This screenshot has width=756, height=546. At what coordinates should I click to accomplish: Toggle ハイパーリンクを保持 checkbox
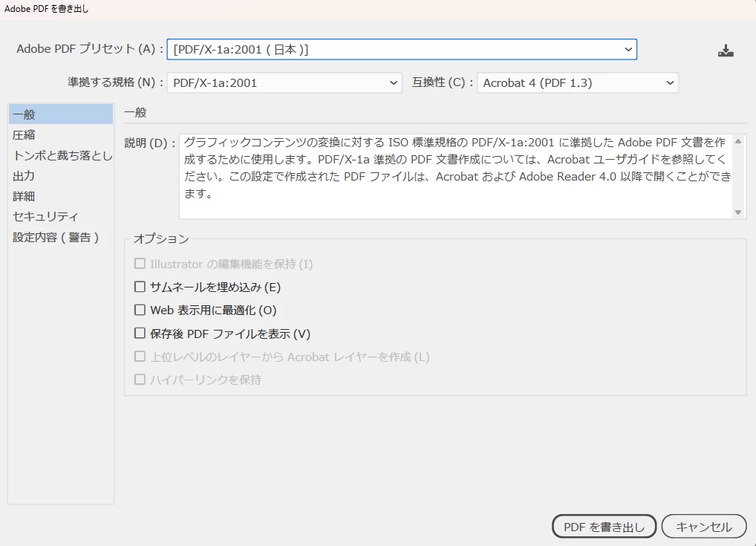pos(140,380)
